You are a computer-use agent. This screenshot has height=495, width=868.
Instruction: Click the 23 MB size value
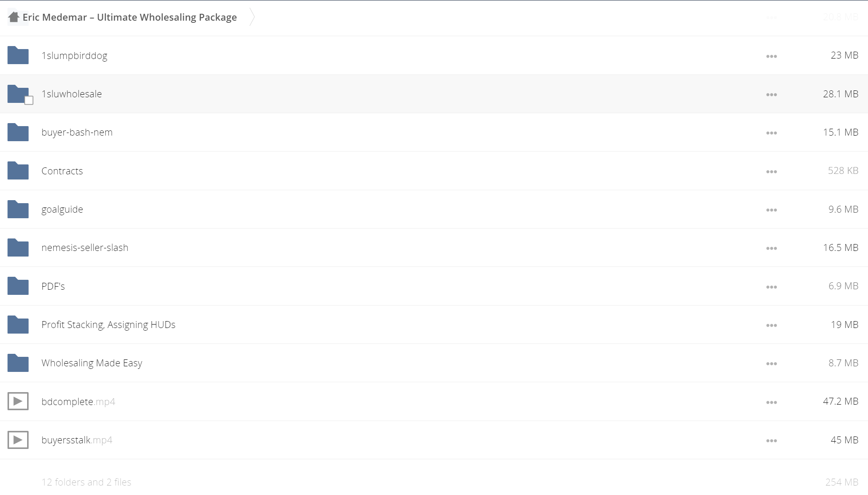click(x=844, y=56)
